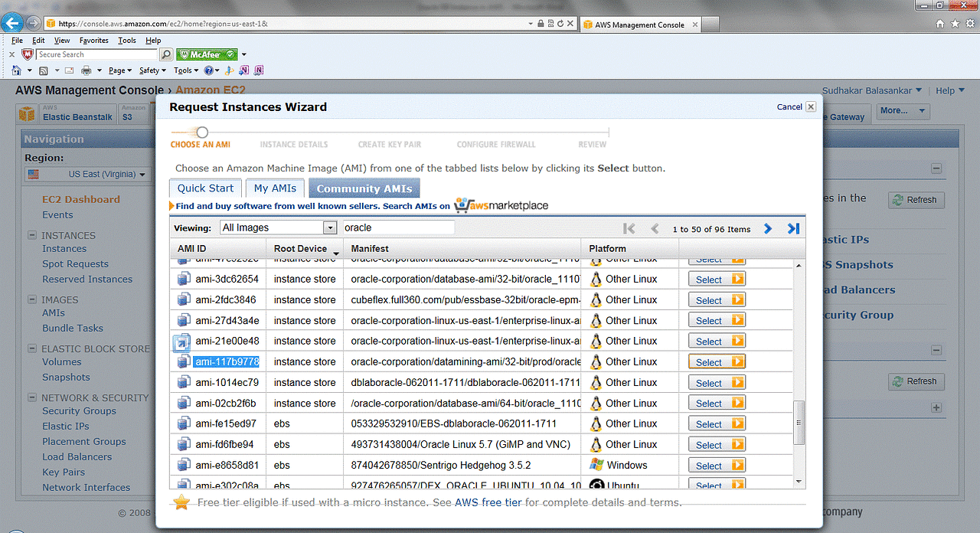The height and width of the screenshot is (533, 980).
Task: Click the first OneNote icon in command bar
Action: coord(243,70)
